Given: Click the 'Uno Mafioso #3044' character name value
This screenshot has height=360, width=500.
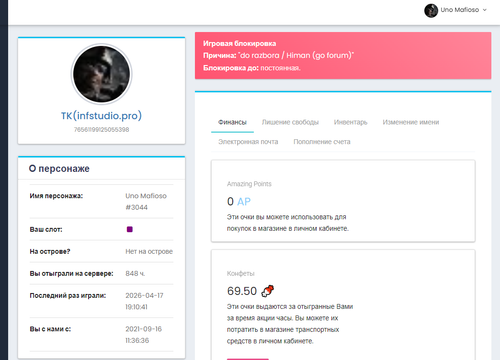Looking at the screenshot, I should (x=146, y=201).
